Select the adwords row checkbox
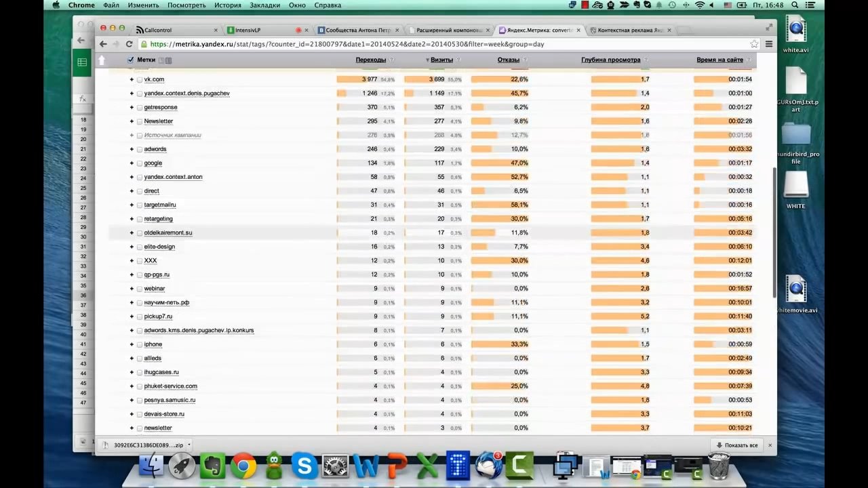Image resolution: width=868 pixels, height=488 pixels. (140, 149)
